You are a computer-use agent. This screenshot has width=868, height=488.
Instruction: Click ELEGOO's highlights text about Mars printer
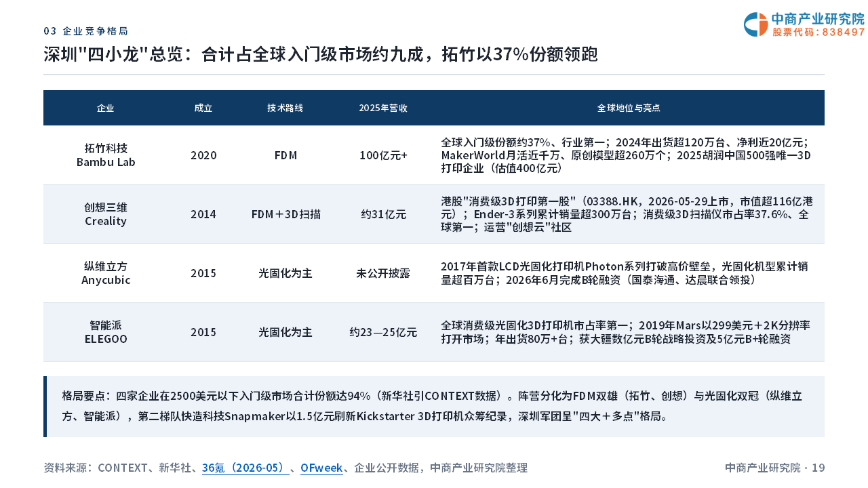625,332
